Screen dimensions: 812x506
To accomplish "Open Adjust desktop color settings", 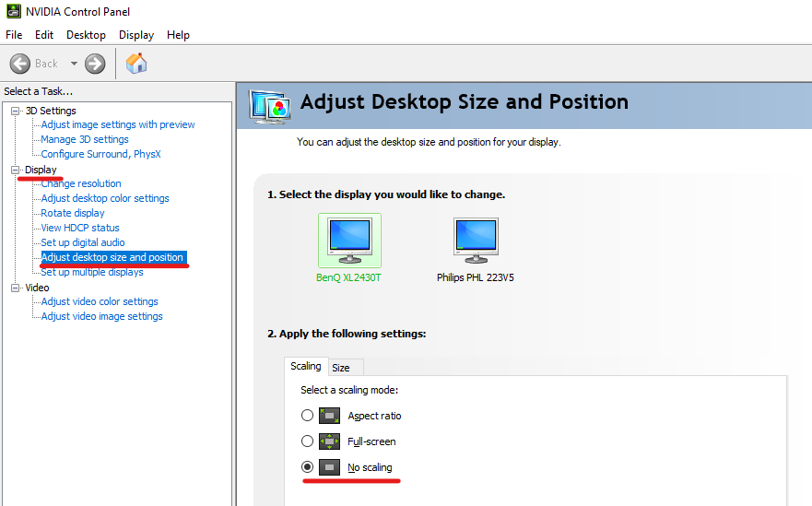I will [105, 198].
